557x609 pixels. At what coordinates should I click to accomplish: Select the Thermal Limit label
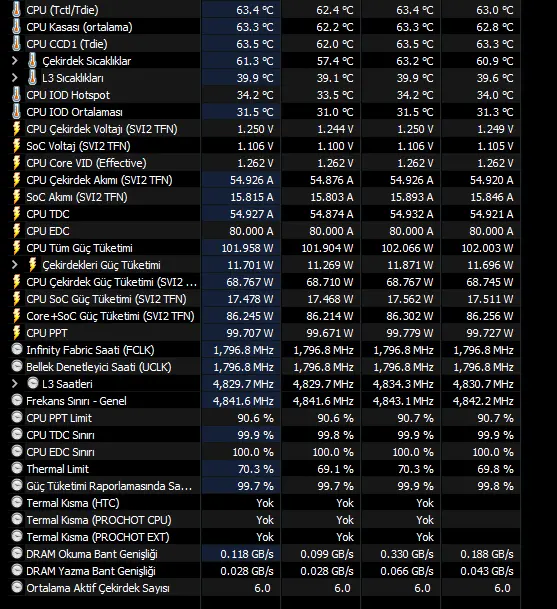tap(57, 469)
